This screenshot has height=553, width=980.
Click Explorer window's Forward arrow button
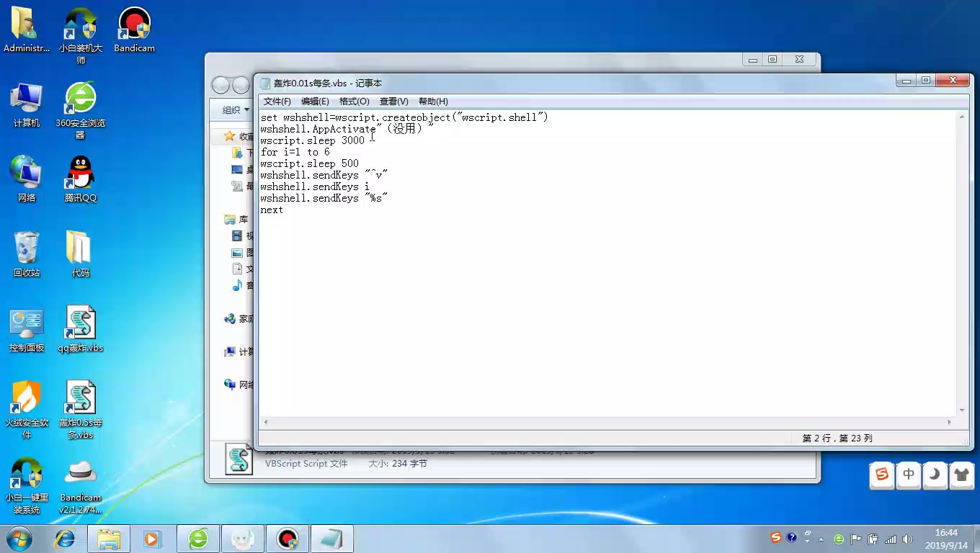tap(241, 86)
